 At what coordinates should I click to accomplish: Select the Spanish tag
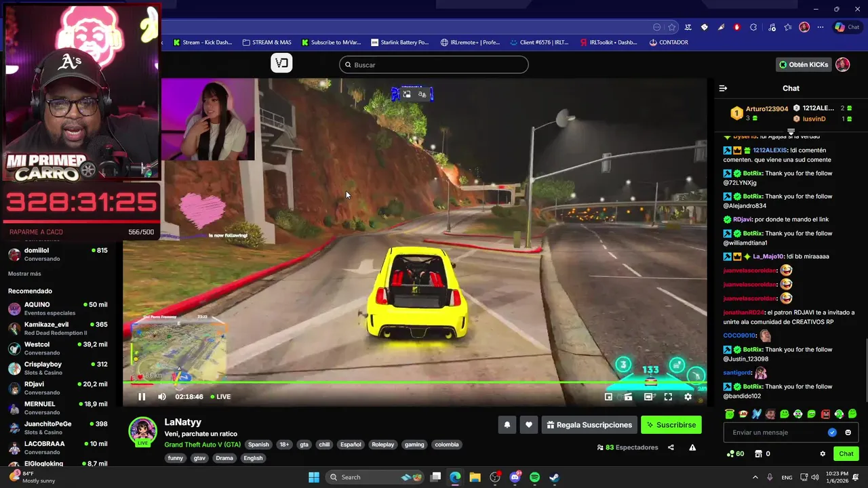(x=258, y=445)
